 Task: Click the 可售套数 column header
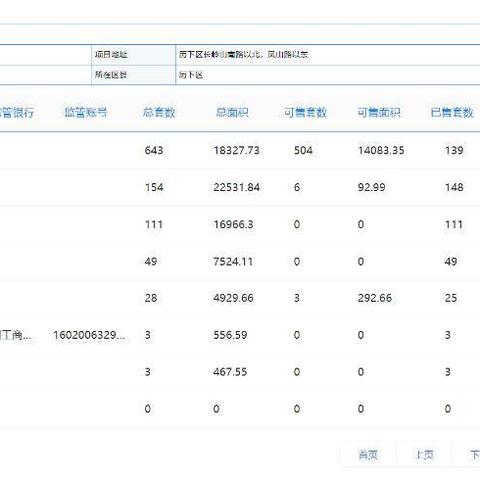click(305, 112)
